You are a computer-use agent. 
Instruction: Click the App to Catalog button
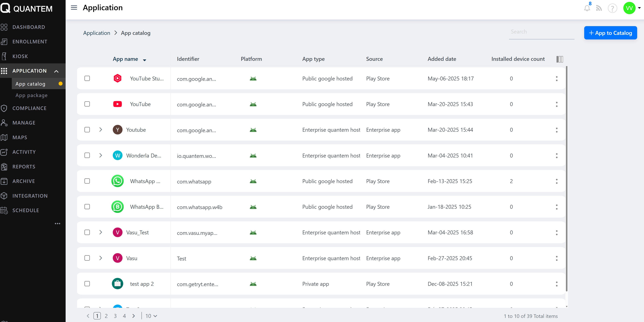[x=610, y=33]
